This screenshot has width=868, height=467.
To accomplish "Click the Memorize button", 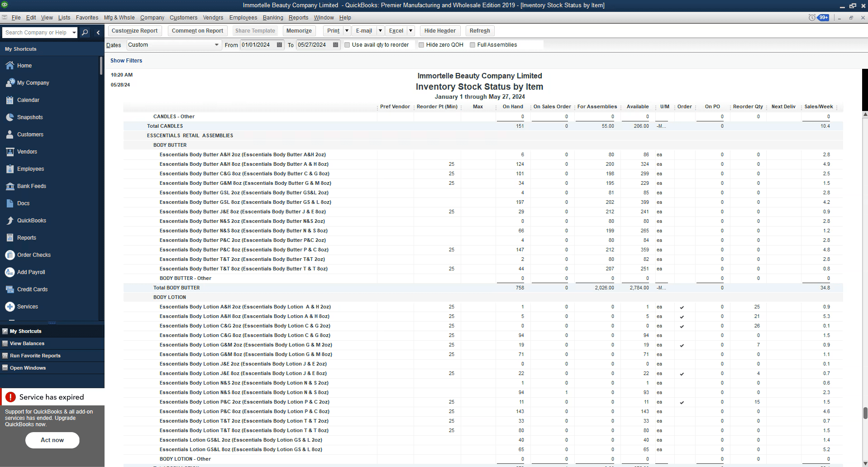I will 299,31.
